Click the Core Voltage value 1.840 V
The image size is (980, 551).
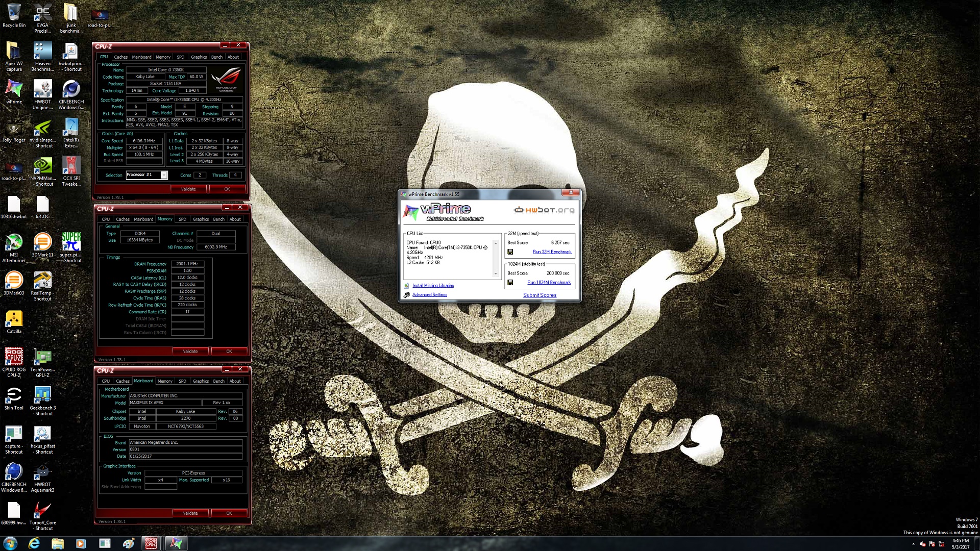pyautogui.click(x=192, y=91)
